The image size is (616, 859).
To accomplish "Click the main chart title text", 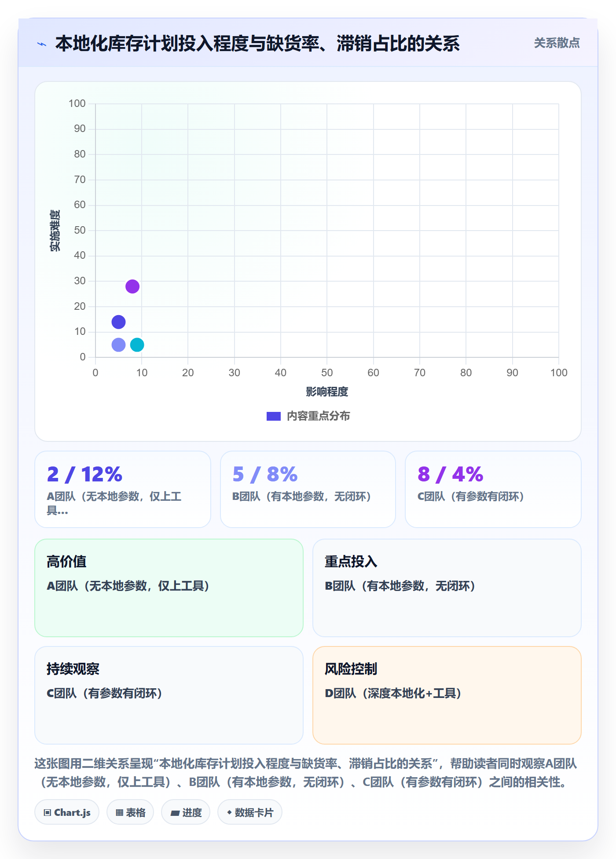I will point(257,44).
